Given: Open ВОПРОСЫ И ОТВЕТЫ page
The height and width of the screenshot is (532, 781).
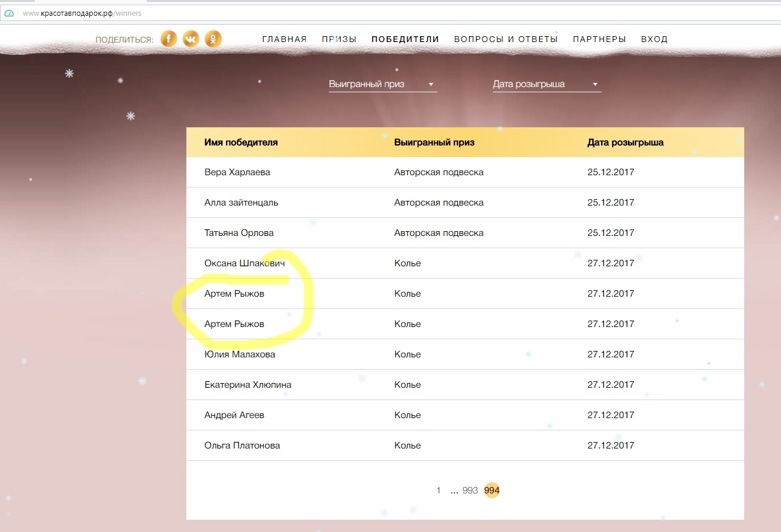Looking at the screenshot, I should pos(506,39).
